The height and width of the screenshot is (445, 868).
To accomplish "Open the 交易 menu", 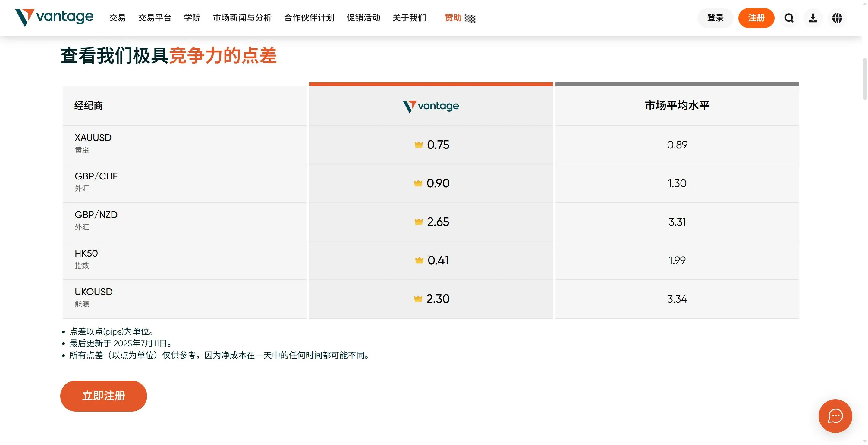I will click(x=117, y=18).
